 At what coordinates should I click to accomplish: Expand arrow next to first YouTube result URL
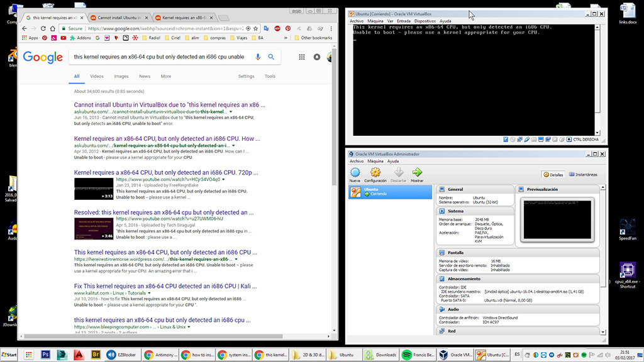[223, 179]
